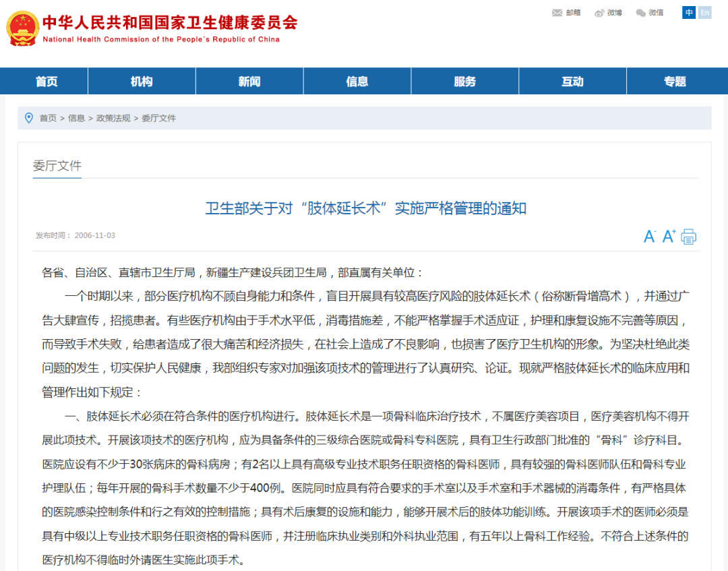Print the notice using the printer icon
This screenshot has height=571, width=728.
(x=688, y=236)
